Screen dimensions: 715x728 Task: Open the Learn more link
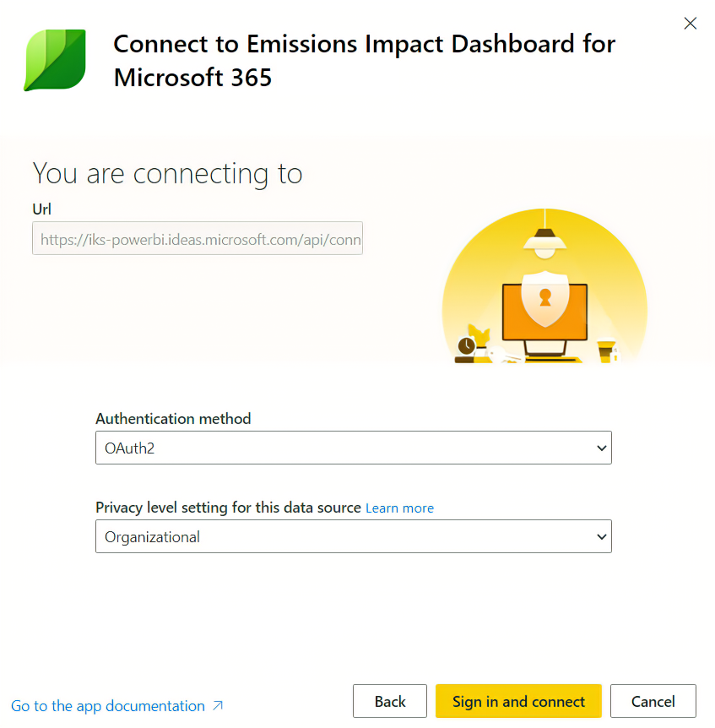[399, 508]
